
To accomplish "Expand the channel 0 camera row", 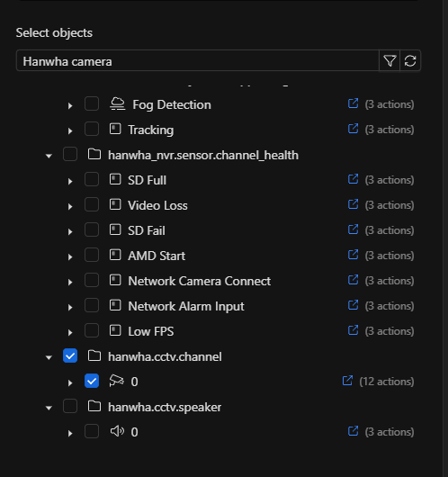I will (70, 383).
